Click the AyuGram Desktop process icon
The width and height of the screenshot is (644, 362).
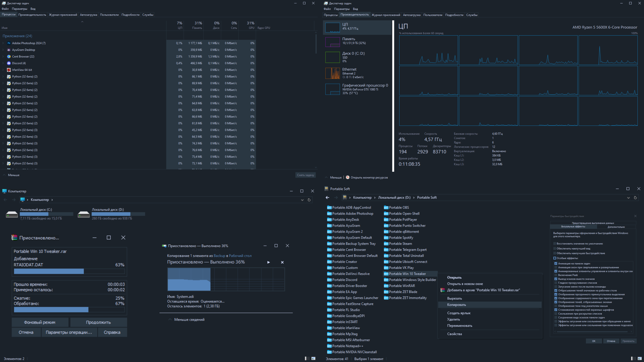click(x=9, y=50)
